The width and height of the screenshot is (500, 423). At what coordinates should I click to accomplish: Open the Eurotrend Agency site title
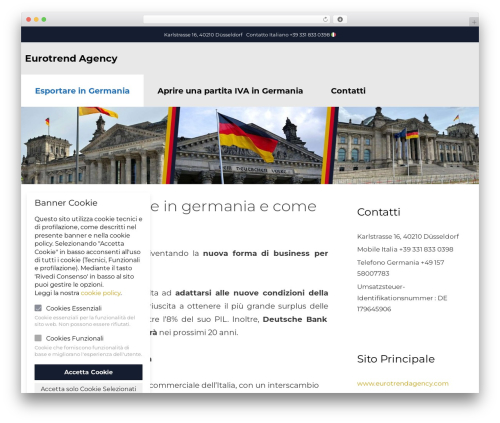(x=71, y=58)
